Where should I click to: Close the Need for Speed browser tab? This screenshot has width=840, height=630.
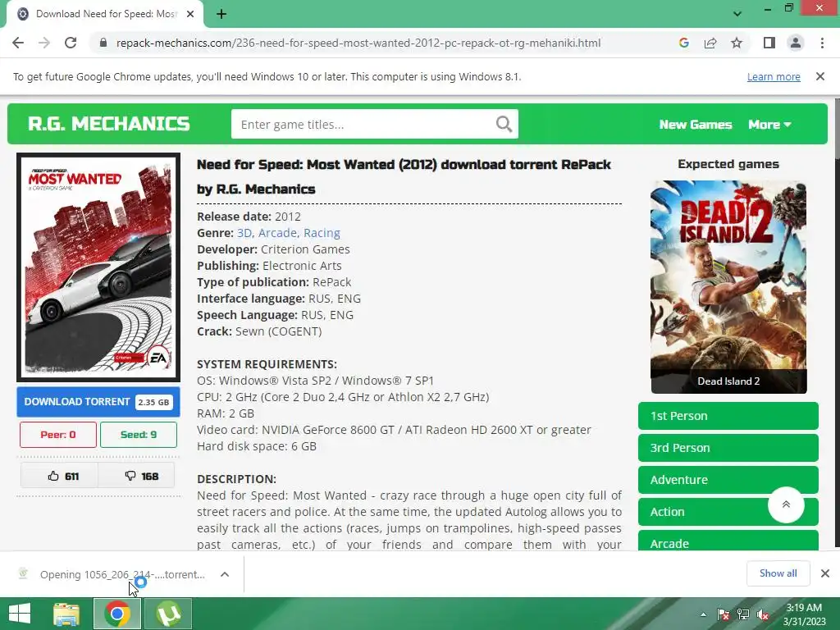pos(190,14)
